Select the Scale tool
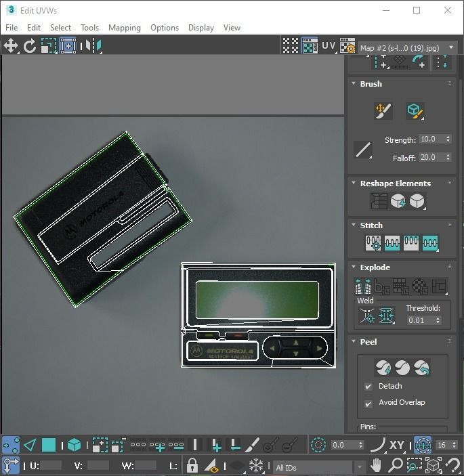Image resolution: width=464 pixels, height=476 pixels. pyautogui.click(x=49, y=46)
